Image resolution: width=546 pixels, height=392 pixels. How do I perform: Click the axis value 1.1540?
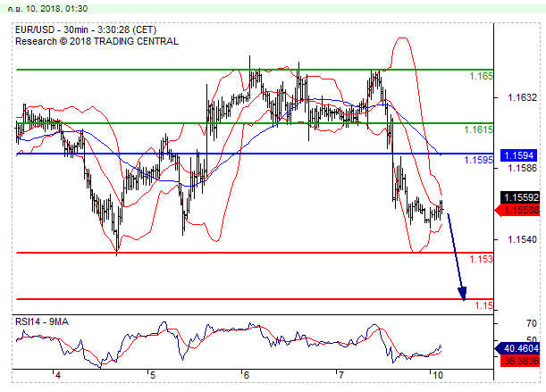pyautogui.click(x=522, y=239)
